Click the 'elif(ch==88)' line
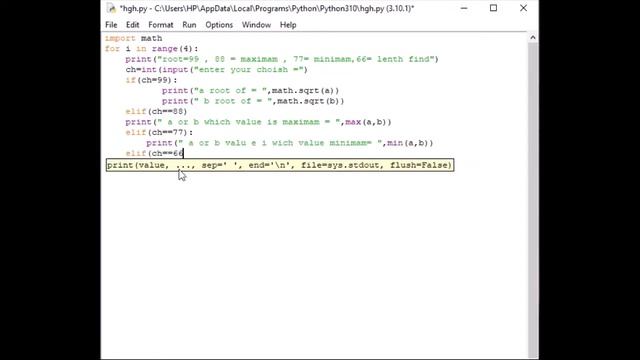This screenshot has width=640, height=360. (156, 111)
